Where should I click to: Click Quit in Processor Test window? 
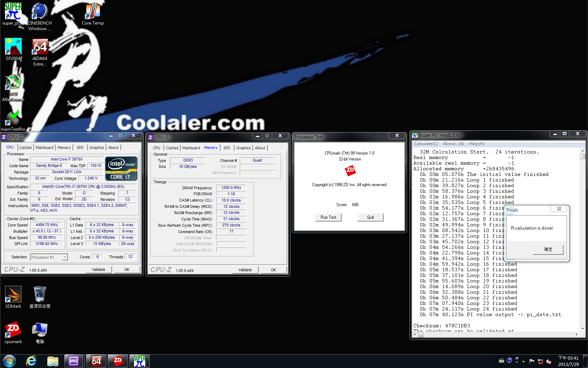click(x=370, y=217)
